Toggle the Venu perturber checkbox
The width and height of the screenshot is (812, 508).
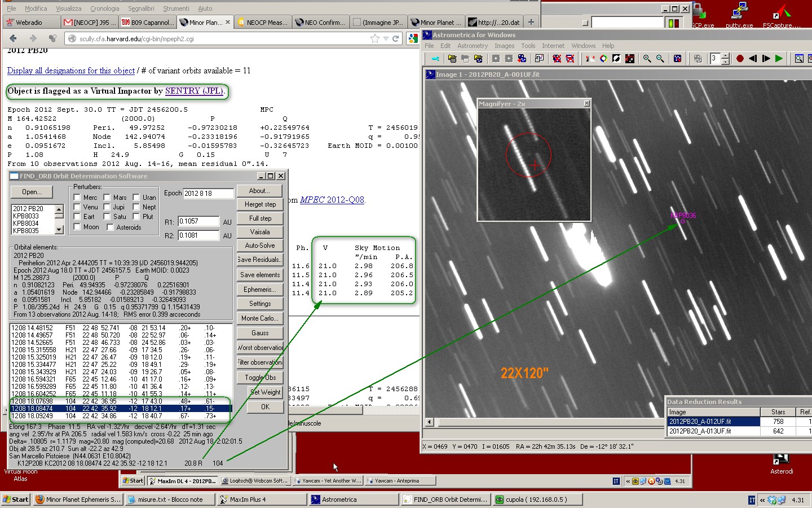(77, 207)
